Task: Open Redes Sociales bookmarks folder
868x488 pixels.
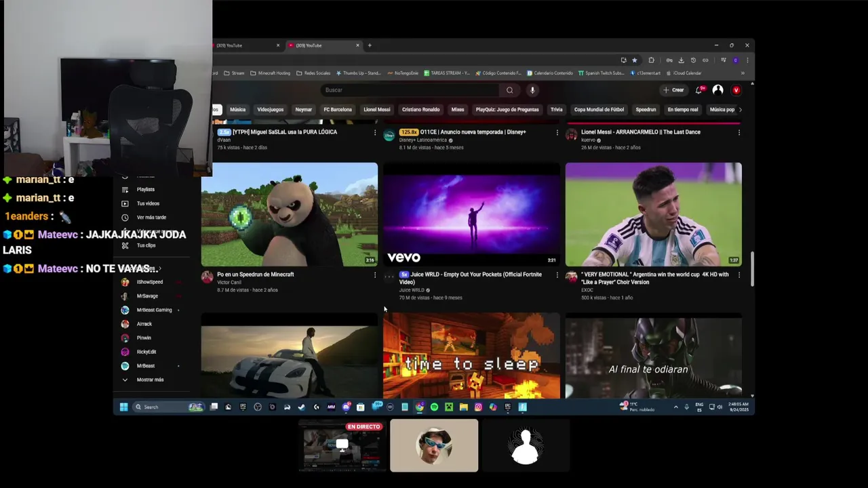Action: 313,73
